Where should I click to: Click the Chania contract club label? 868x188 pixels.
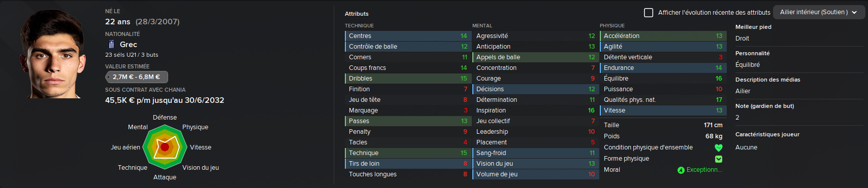click(x=145, y=90)
